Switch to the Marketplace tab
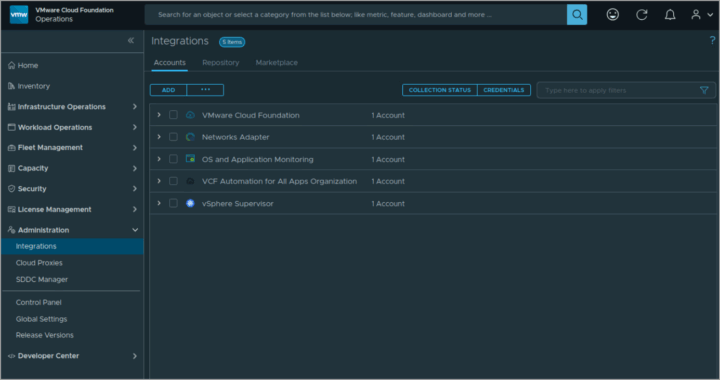The image size is (720, 380). (x=276, y=62)
